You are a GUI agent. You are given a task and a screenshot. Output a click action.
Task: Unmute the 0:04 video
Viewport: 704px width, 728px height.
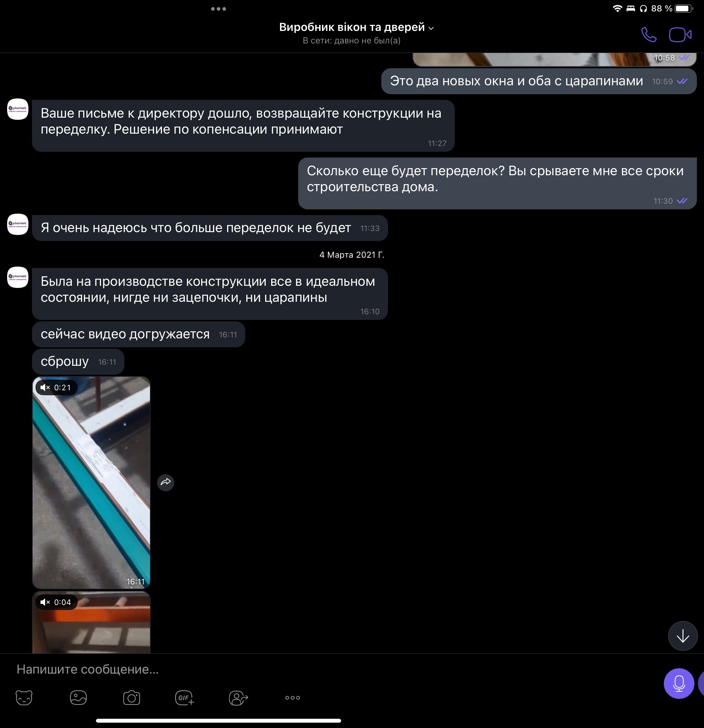click(45, 602)
